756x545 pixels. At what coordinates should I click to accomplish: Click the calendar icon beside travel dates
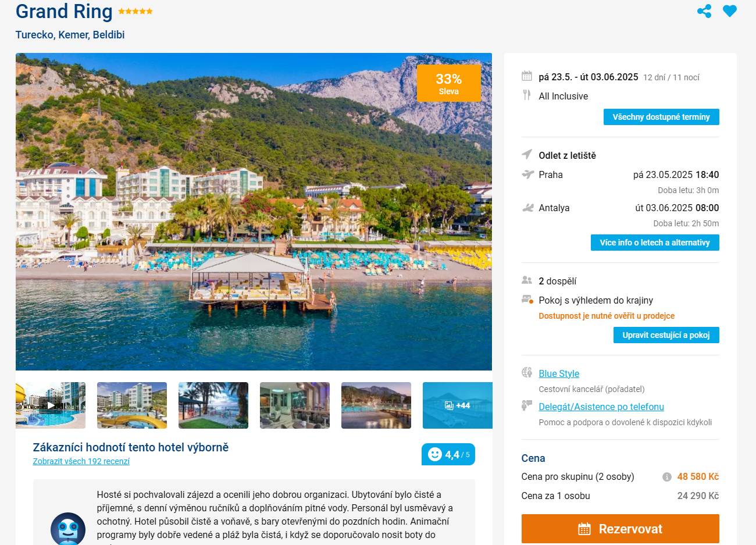(x=527, y=76)
